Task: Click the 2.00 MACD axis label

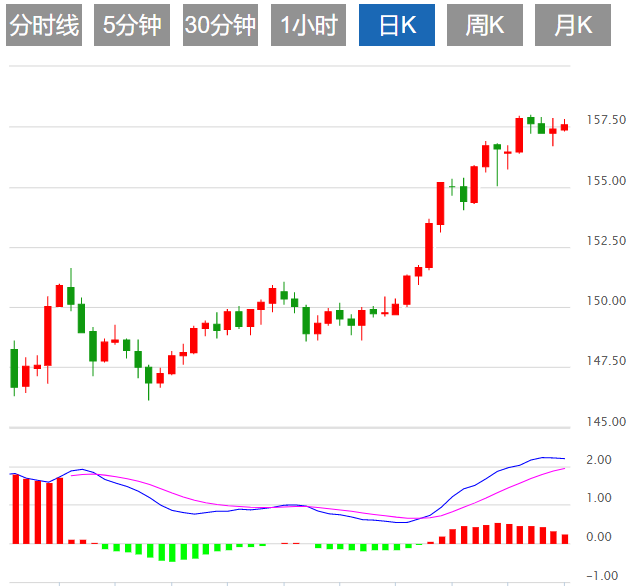Action: [599, 460]
